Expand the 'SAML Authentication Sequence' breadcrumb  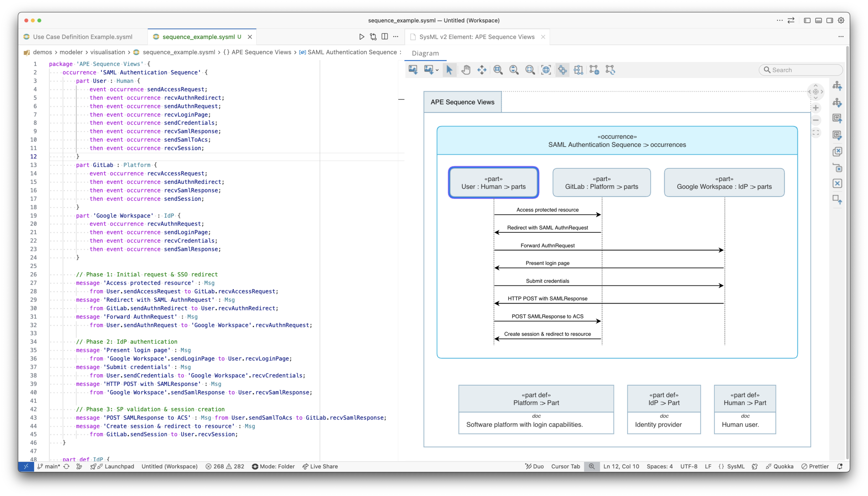(x=352, y=52)
